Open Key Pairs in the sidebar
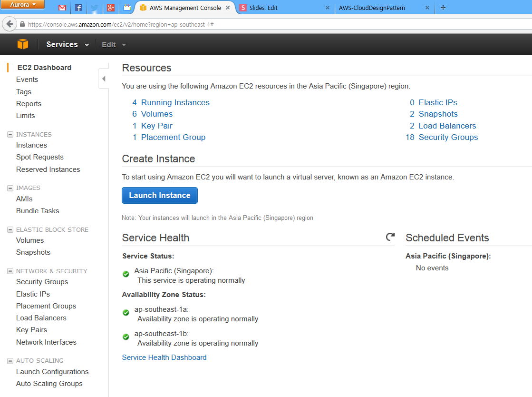Screen dimensions: 532x397 coord(31,330)
